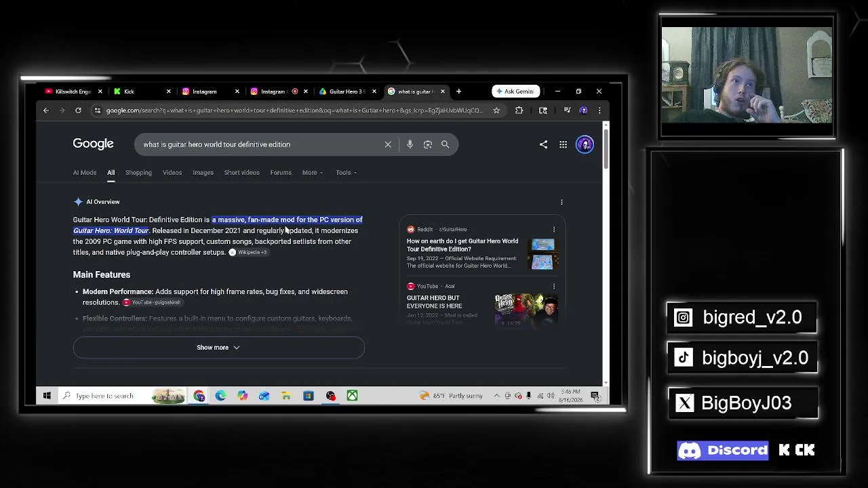View the Short videos tab
Screen dimensions: 868x488
click(242, 173)
